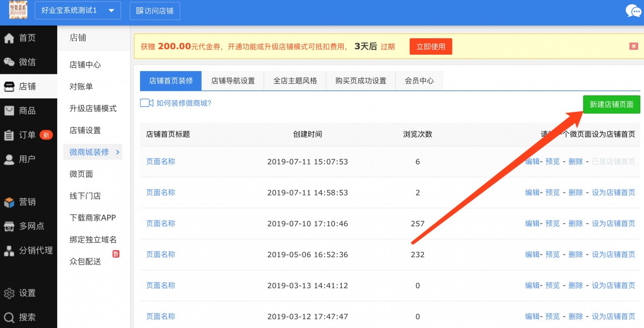The width and height of the screenshot is (644, 328).
Task: Switch to 店铺导航设置 tab
Action: click(x=233, y=81)
